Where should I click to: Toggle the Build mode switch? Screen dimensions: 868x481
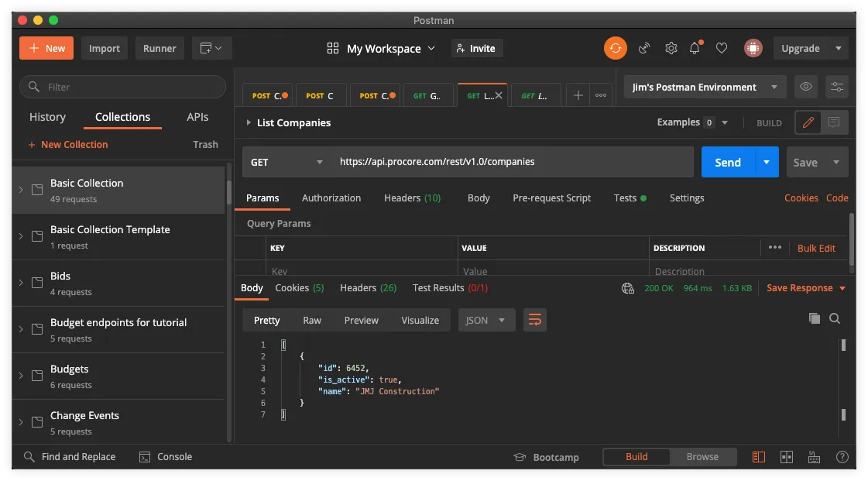click(636, 457)
